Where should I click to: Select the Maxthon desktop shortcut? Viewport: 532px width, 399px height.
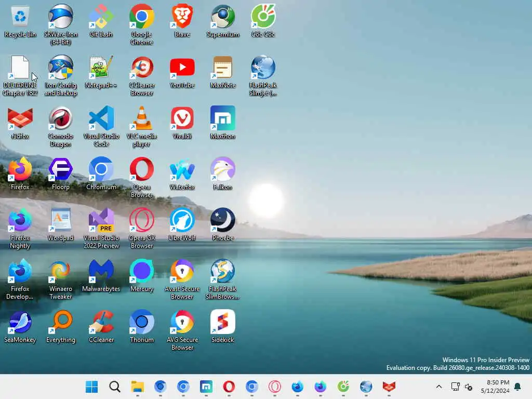tap(223, 123)
